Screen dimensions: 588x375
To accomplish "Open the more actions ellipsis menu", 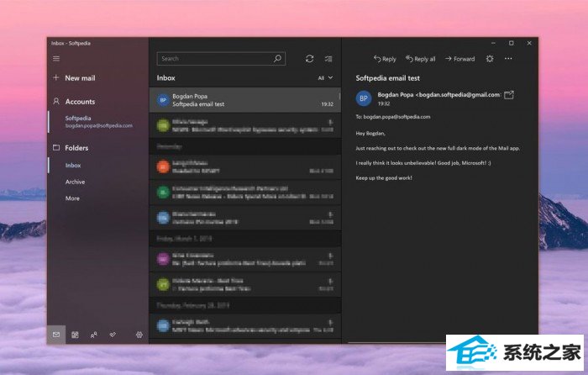I will [508, 59].
